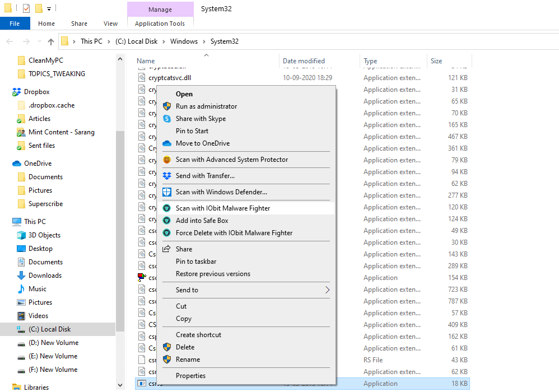
Task: Click the admin shield icon beside Delete
Action: tap(166, 347)
